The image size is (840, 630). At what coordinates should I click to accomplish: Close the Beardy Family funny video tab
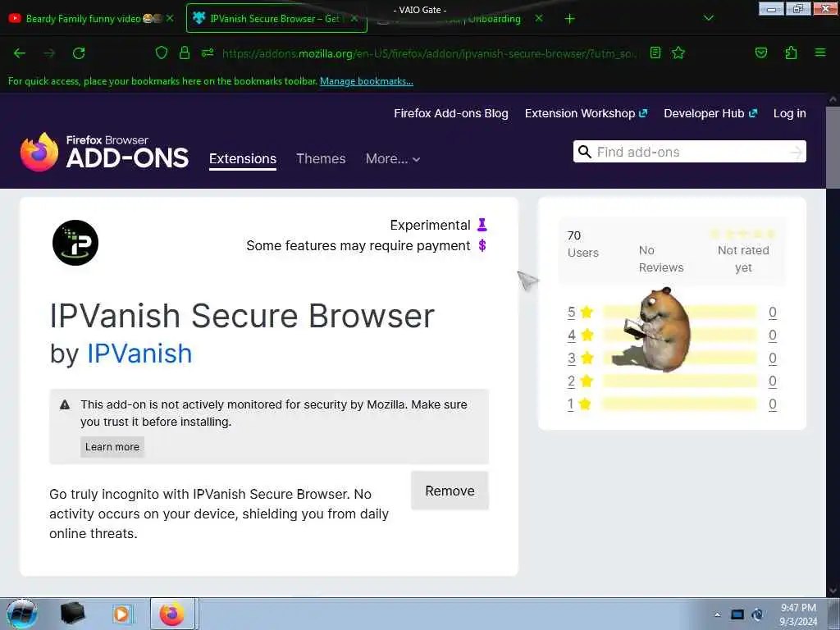(x=170, y=18)
